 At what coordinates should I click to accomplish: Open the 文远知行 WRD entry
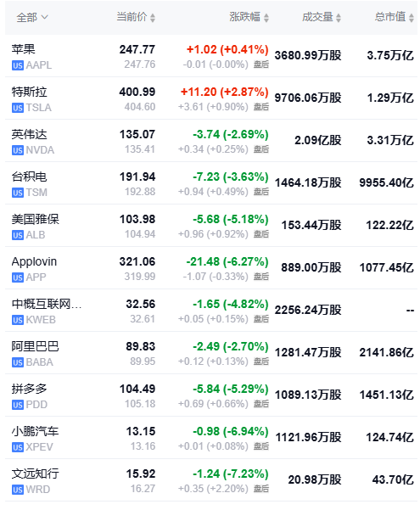(x=211, y=480)
